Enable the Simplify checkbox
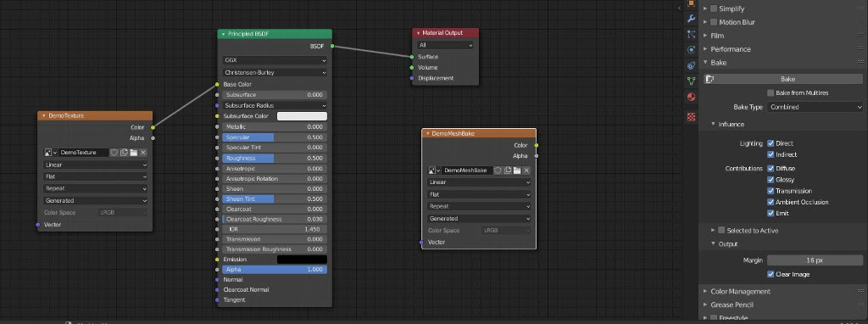This screenshot has height=324, width=868. coord(714,8)
